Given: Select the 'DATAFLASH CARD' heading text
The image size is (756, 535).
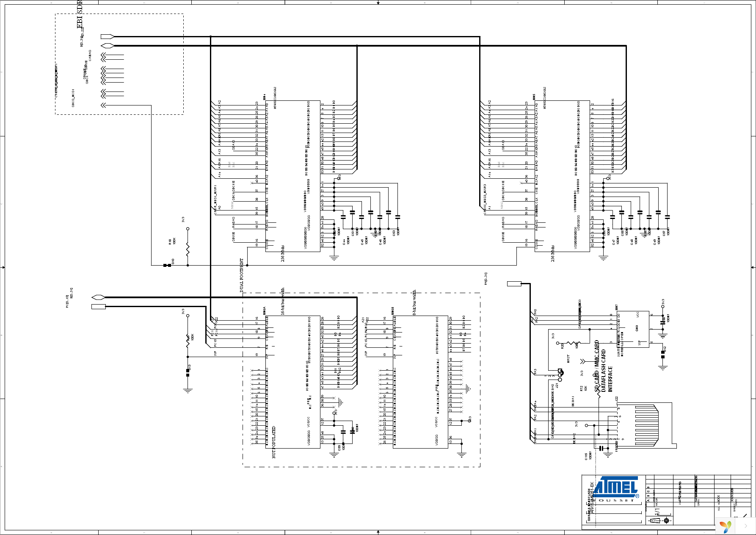Looking at the screenshot, I should (604, 371).
